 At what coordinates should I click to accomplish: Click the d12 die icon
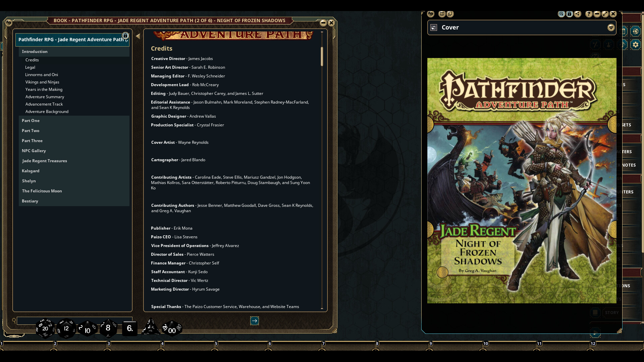click(66, 328)
